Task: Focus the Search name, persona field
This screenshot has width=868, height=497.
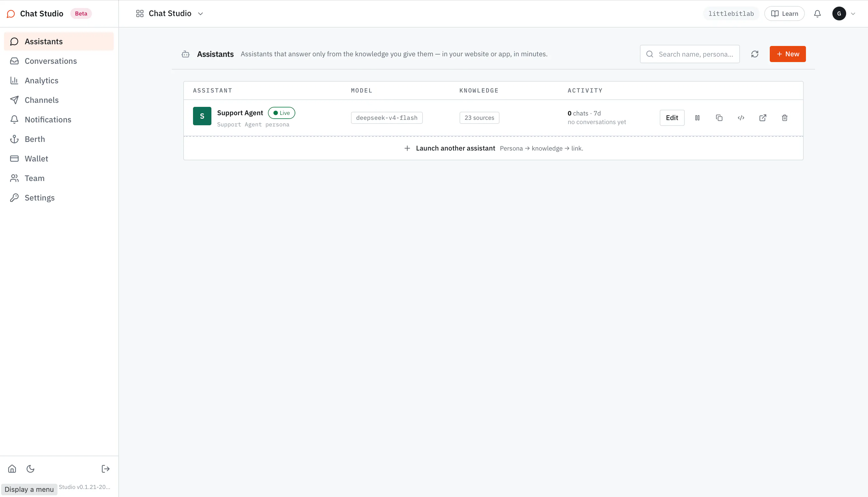Action: [690, 54]
